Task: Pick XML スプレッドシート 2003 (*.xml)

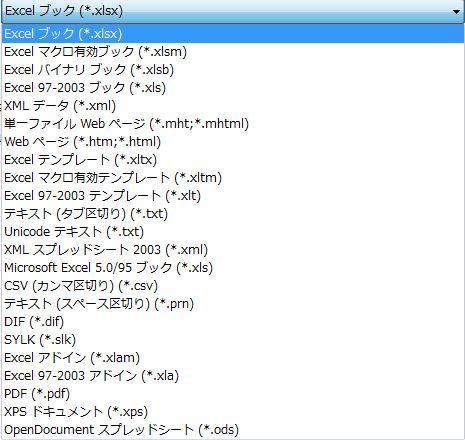Action: [233, 250]
